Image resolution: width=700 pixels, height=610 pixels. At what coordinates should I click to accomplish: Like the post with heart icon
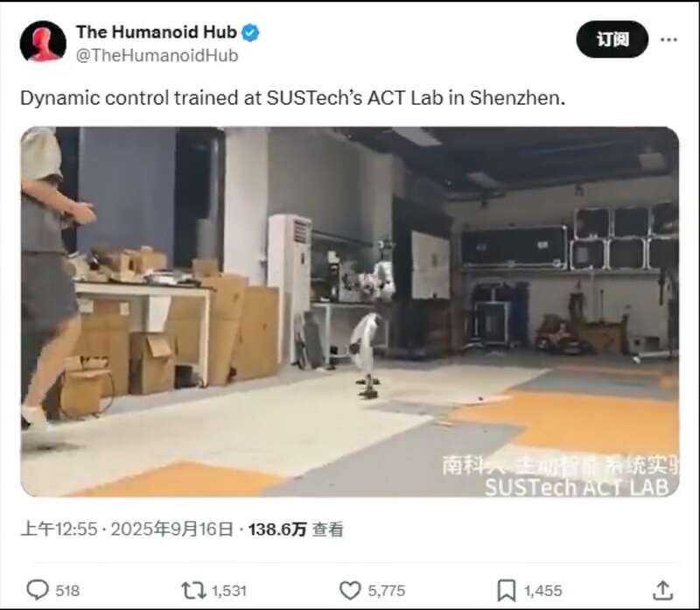pos(350,591)
